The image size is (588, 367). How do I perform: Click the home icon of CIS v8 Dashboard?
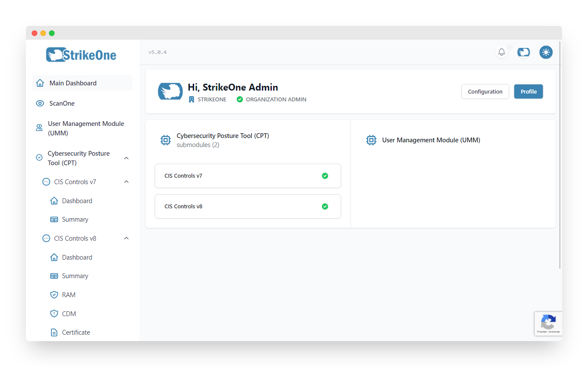pos(54,257)
